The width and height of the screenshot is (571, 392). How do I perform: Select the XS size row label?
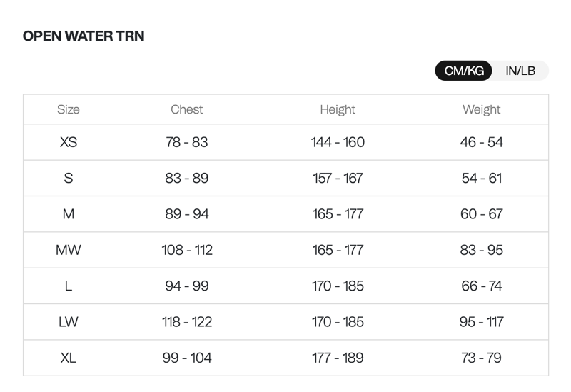click(69, 142)
